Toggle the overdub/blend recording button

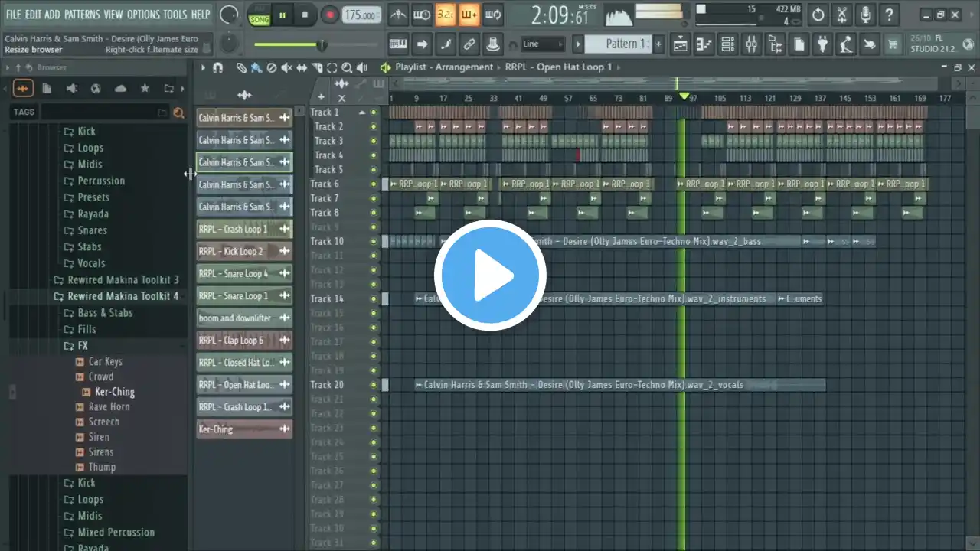pyautogui.click(x=469, y=15)
